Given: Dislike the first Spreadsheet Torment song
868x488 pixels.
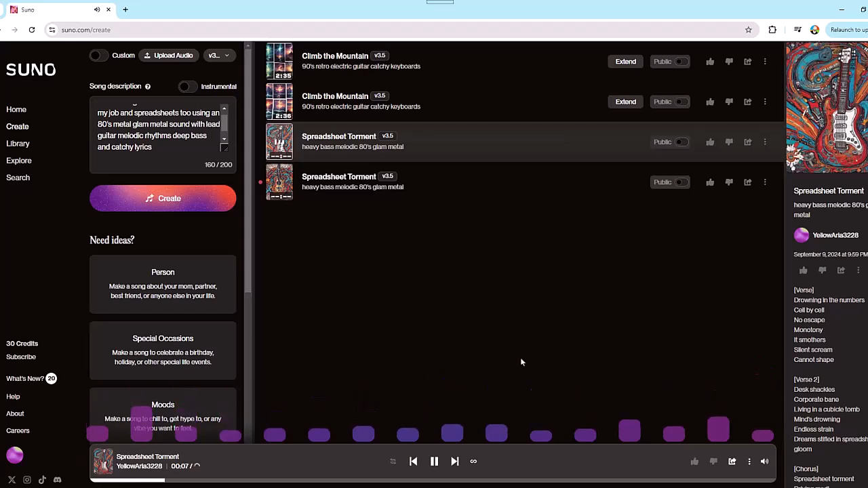Looking at the screenshot, I should coord(729,142).
